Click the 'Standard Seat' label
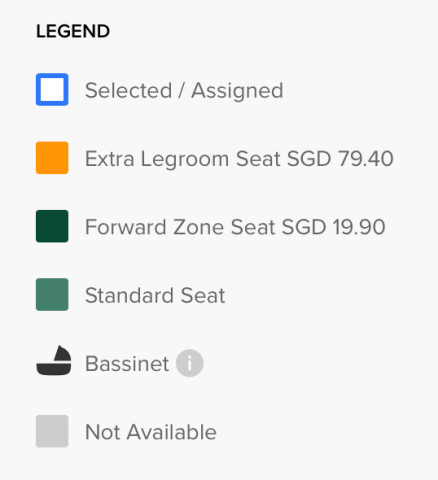438x480 pixels. pos(155,295)
